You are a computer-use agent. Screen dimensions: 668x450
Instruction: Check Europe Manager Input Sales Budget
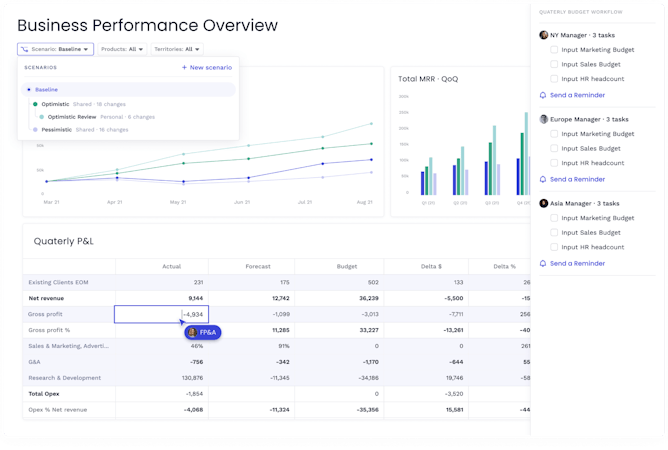click(x=554, y=148)
